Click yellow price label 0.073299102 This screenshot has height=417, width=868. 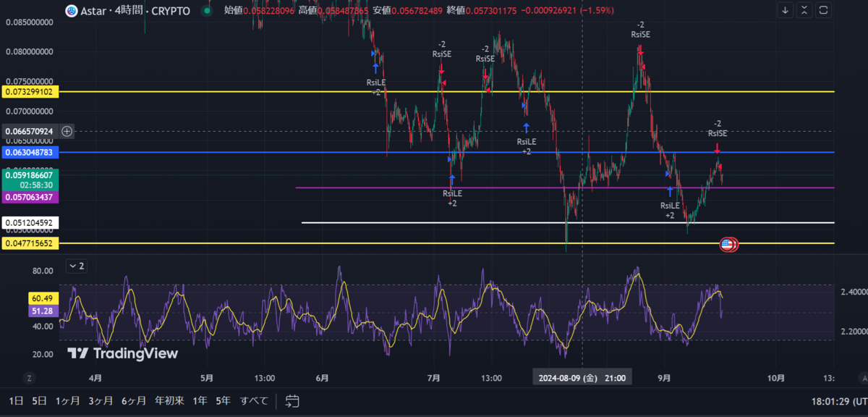point(30,92)
